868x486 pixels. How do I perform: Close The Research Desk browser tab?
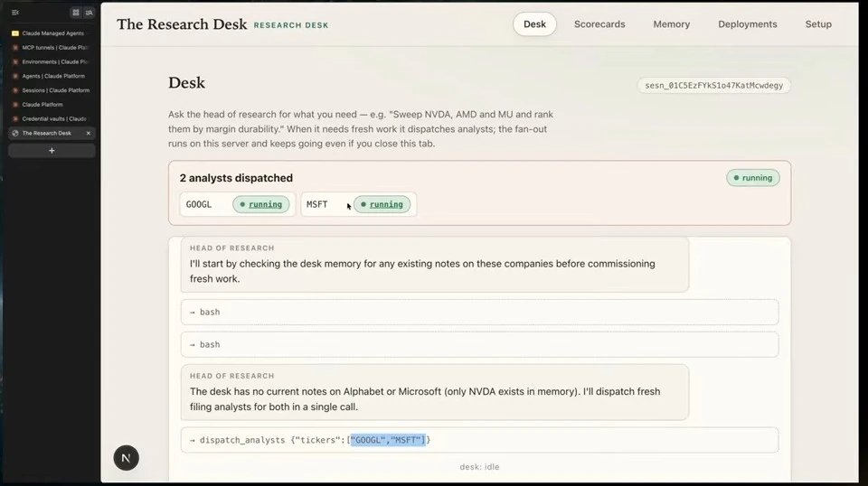click(89, 134)
